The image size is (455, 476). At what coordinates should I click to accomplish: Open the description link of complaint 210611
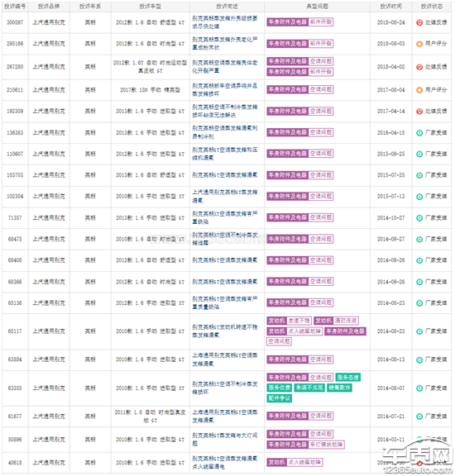(225, 90)
